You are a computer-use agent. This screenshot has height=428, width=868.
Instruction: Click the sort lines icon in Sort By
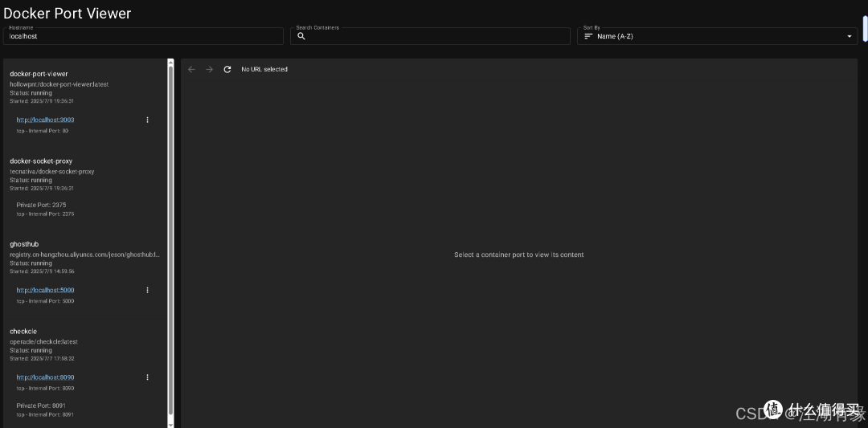[x=588, y=36]
